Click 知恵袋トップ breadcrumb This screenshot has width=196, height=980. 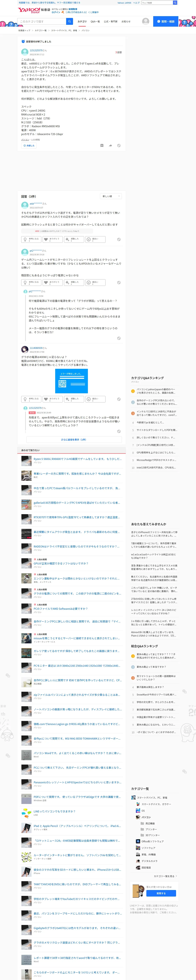tap(24, 30)
